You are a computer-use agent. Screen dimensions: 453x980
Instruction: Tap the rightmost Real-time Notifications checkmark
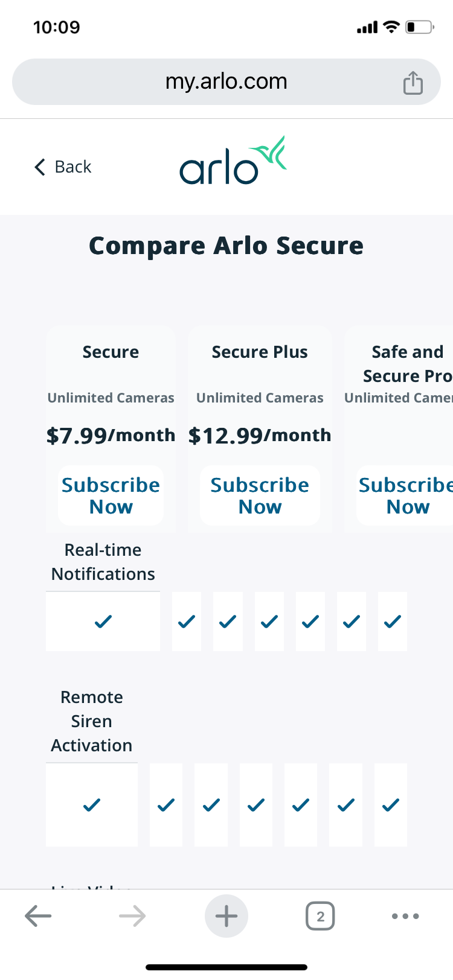click(392, 621)
